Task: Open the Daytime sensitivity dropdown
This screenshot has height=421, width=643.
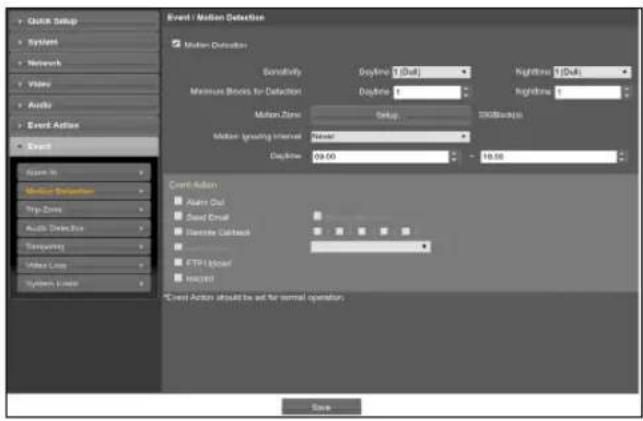Action: [x=431, y=72]
